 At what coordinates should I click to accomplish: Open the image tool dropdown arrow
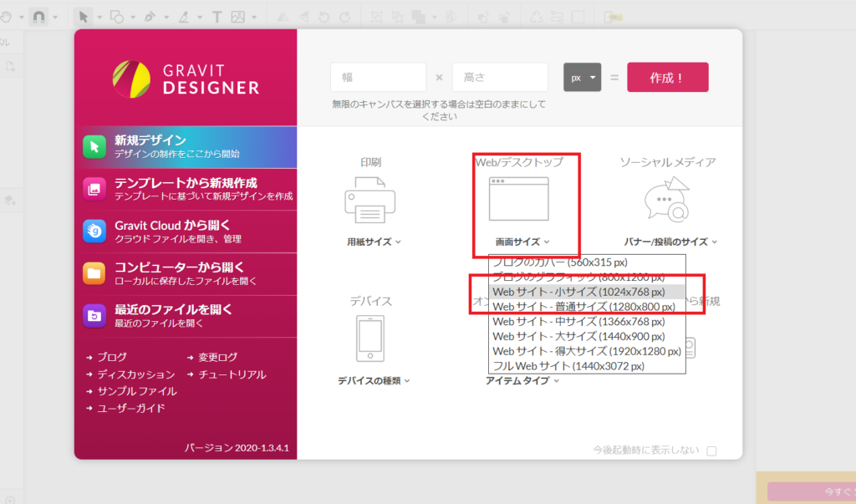point(254,18)
